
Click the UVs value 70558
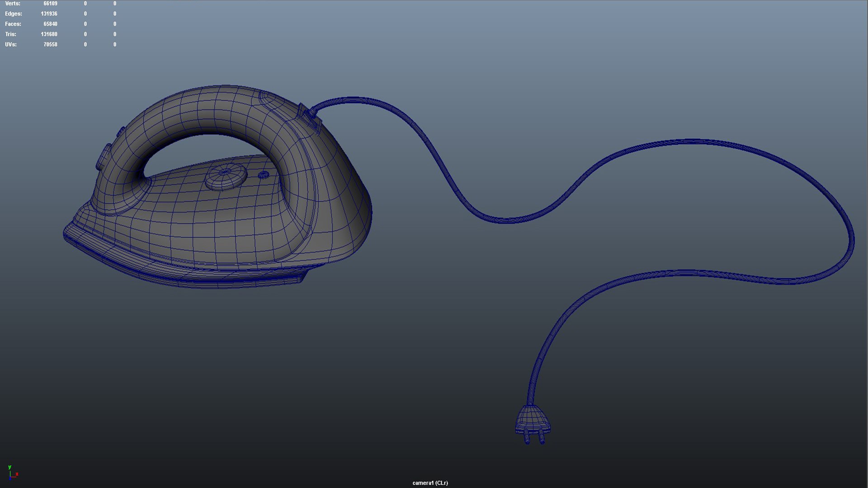point(50,45)
